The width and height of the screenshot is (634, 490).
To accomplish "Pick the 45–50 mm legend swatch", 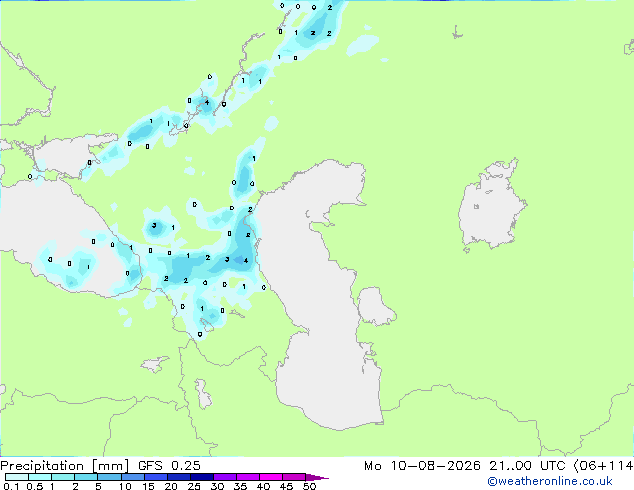I will [294, 477].
